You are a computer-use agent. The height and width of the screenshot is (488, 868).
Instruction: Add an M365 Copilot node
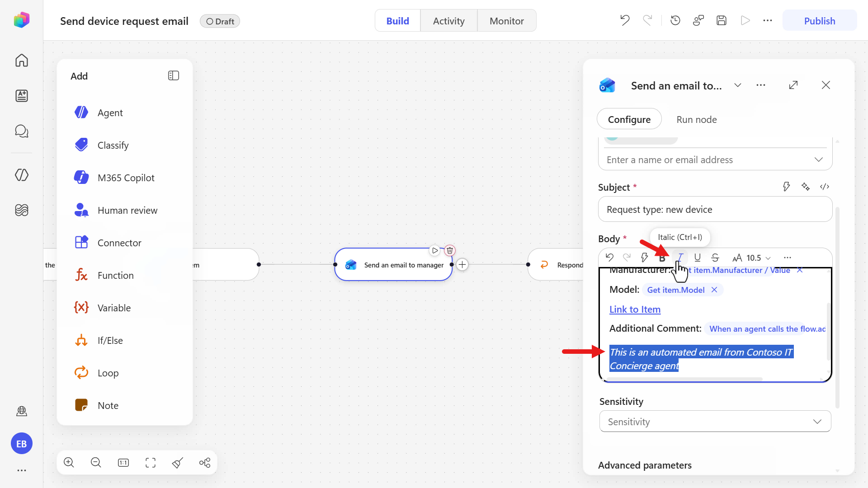click(125, 178)
